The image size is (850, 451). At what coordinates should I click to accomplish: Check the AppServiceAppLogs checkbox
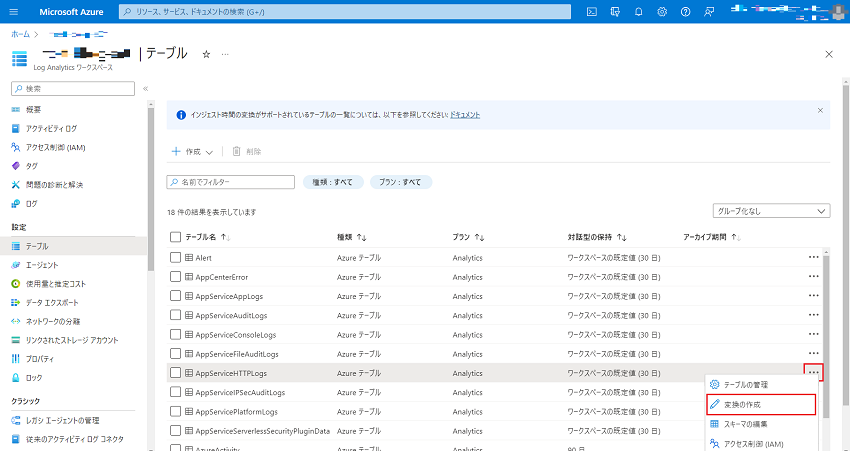(x=175, y=296)
